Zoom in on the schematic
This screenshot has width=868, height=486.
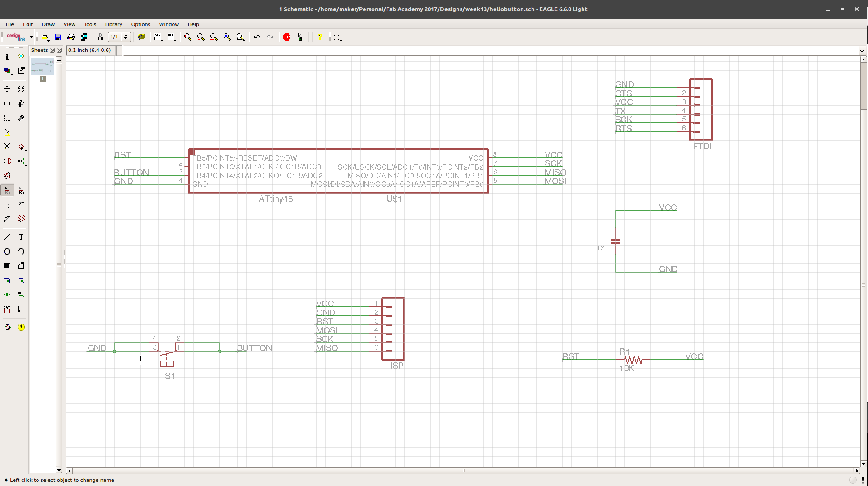[201, 37]
